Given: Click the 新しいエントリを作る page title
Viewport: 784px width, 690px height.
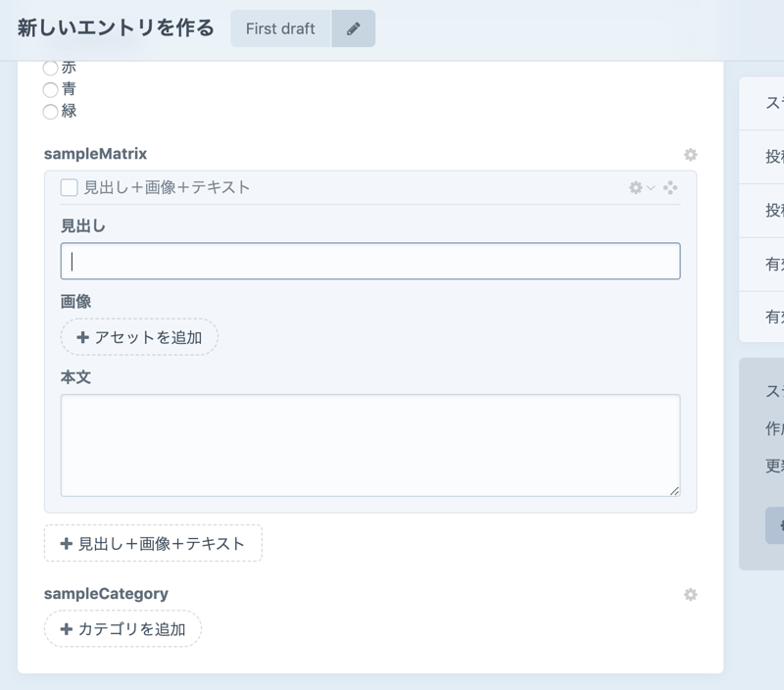Looking at the screenshot, I should [116, 28].
